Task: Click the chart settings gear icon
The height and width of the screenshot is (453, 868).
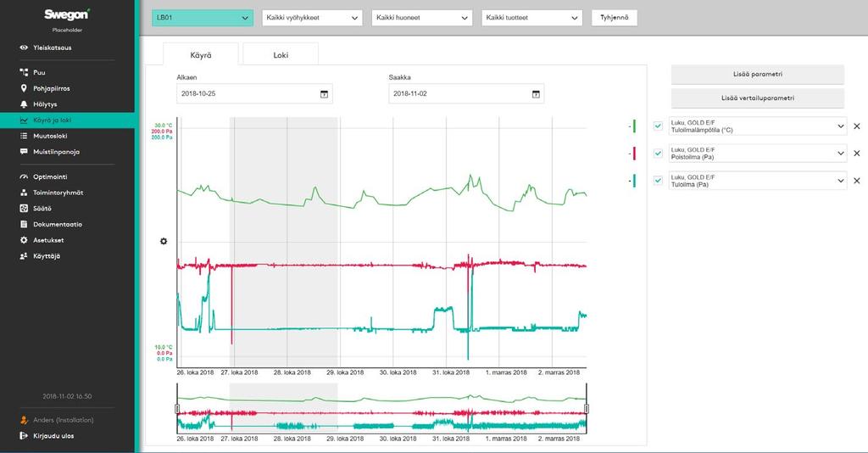Action: [164, 242]
